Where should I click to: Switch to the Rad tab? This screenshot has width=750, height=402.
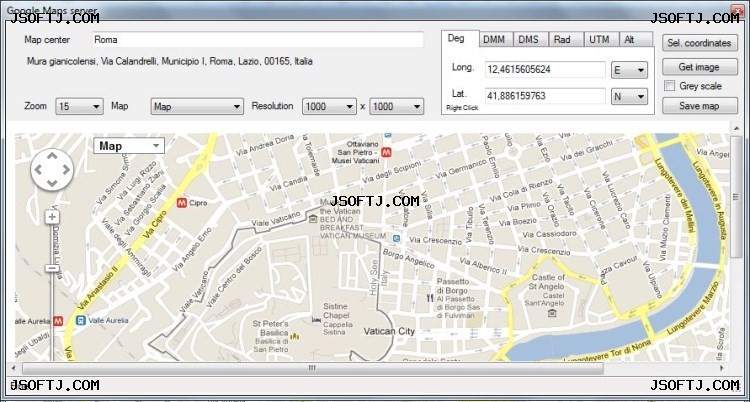pos(566,40)
